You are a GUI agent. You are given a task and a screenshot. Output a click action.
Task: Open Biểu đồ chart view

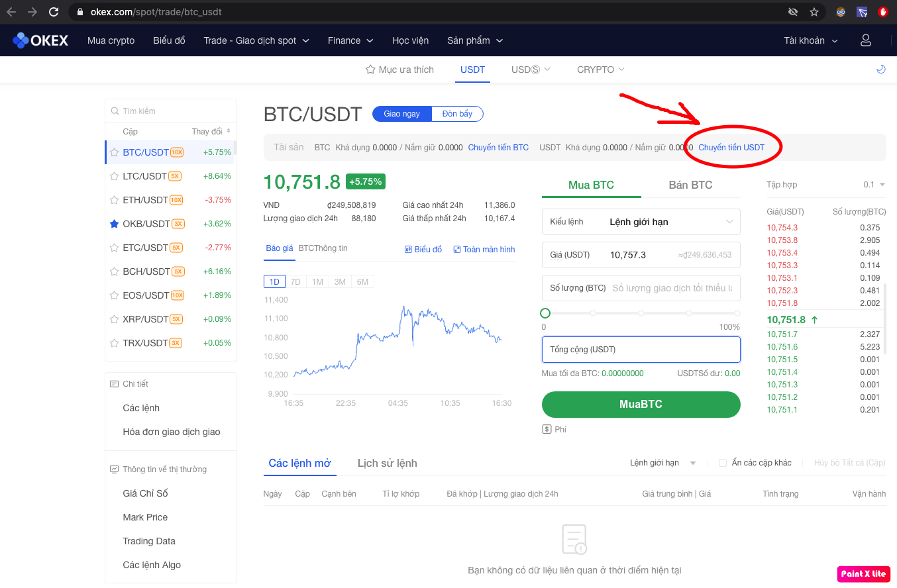[x=423, y=250]
